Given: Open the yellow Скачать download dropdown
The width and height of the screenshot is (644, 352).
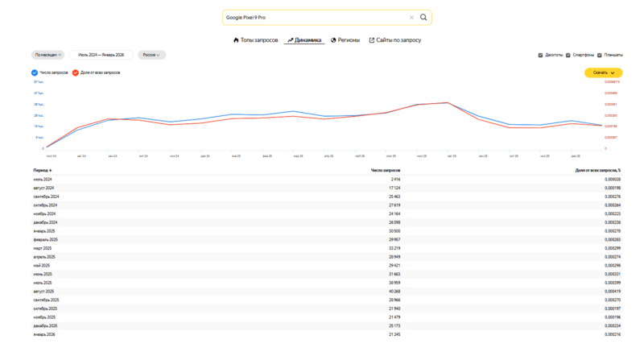Looking at the screenshot, I should [603, 72].
